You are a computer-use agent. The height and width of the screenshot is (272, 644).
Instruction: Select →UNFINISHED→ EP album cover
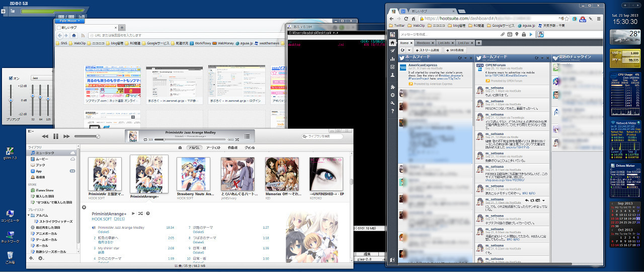(x=326, y=174)
